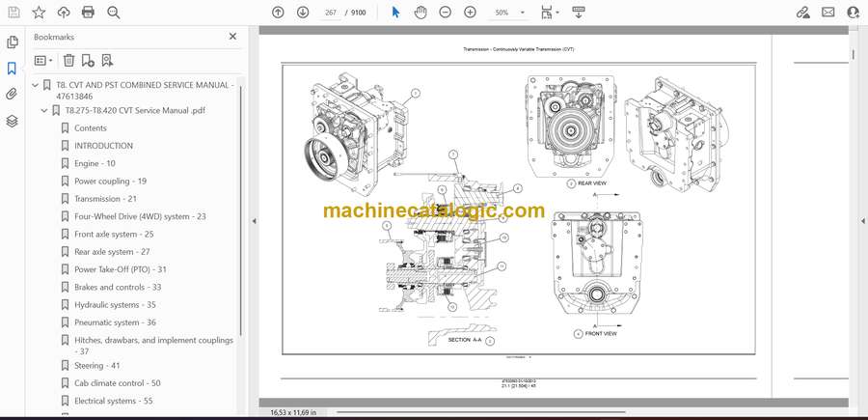Viewport: 868px width, 420px height.
Task: Expand right tools pane with arrow
Action: tap(862, 221)
